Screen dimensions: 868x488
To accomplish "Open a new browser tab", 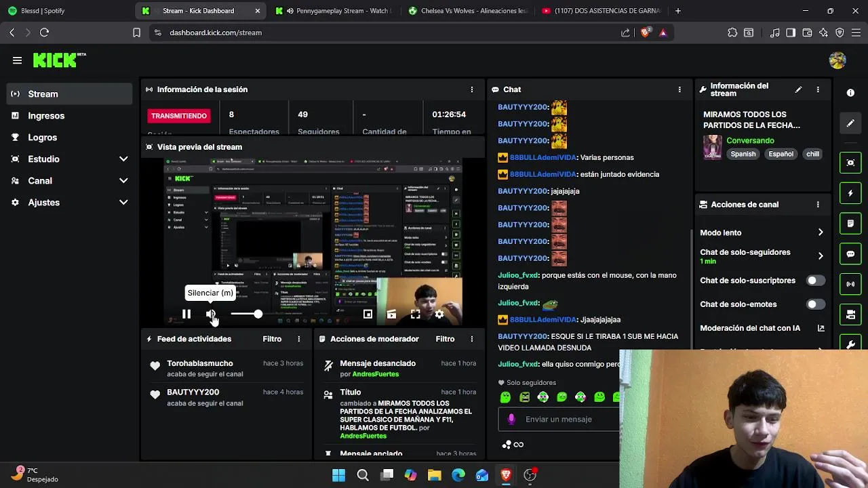I will tap(678, 11).
